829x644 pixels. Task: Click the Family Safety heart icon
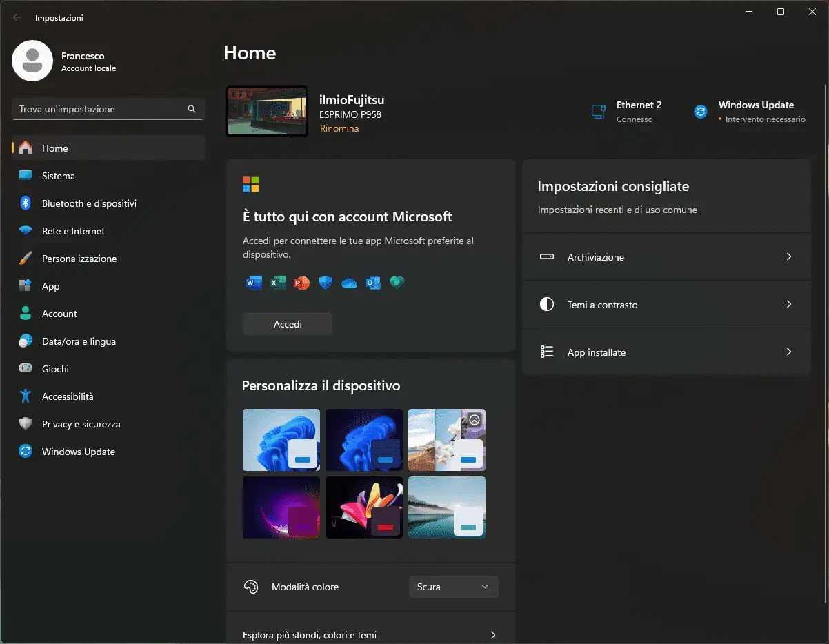pyautogui.click(x=397, y=282)
